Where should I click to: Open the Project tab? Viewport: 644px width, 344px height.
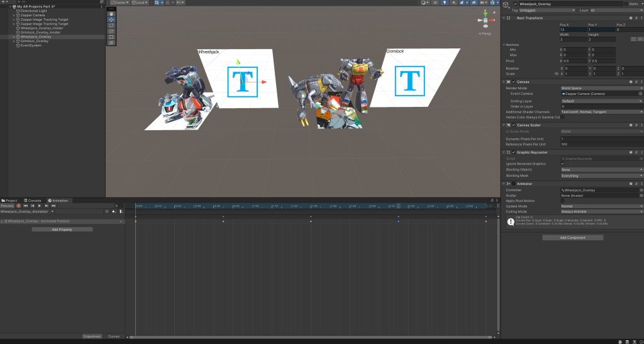pyautogui.click(x=10, y=201)
